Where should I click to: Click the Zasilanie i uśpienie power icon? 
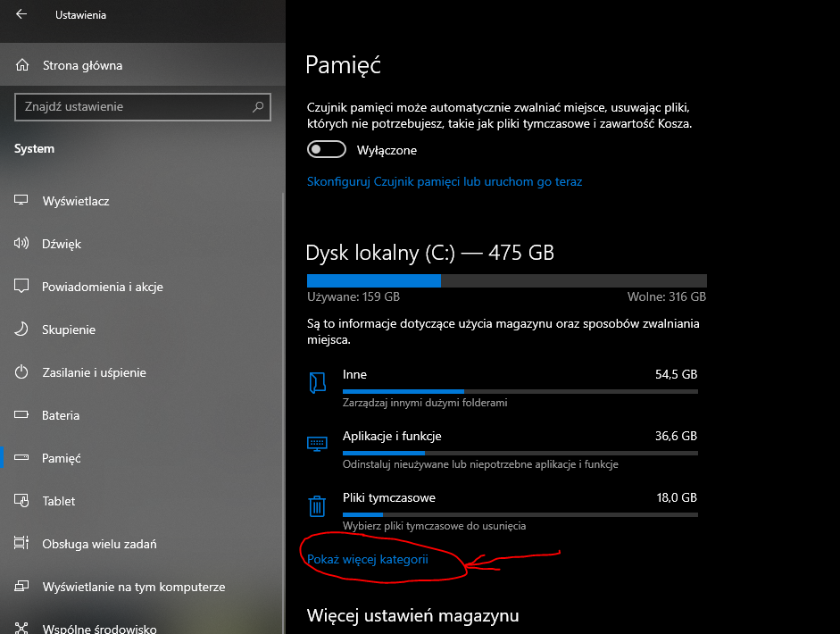[21, 372]
